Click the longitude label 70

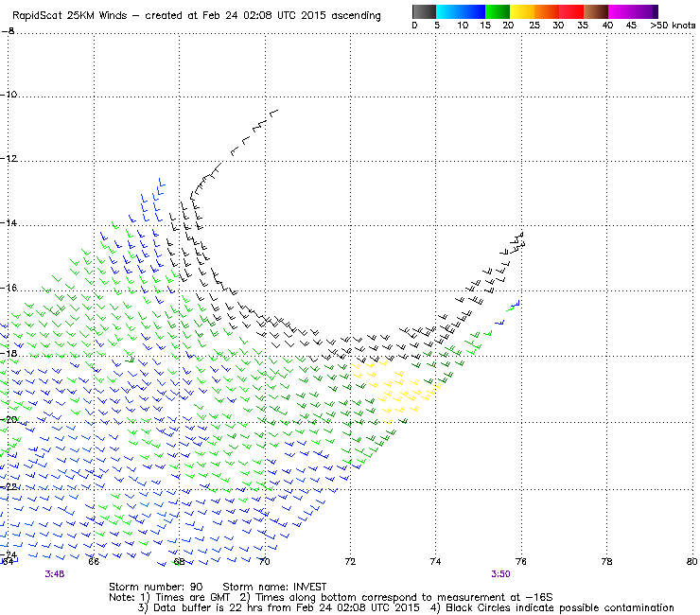[x=265, y=561]
